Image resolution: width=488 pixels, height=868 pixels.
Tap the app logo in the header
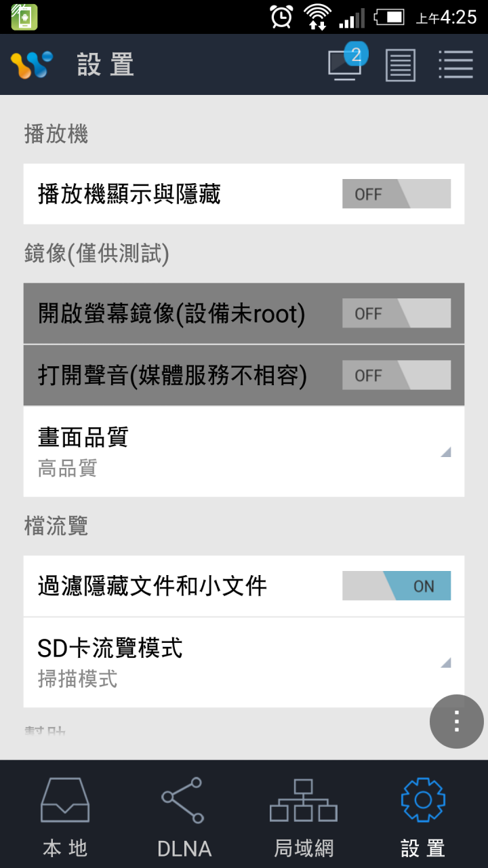click(31, 65)
